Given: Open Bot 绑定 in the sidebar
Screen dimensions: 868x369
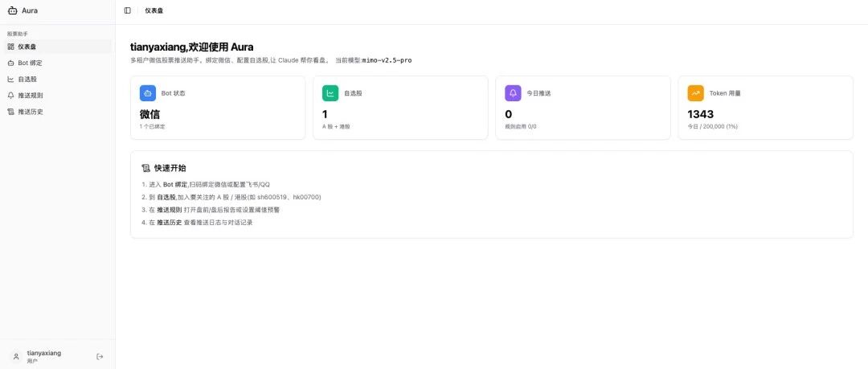Looking at the screenshot, I should coord(58,64).
